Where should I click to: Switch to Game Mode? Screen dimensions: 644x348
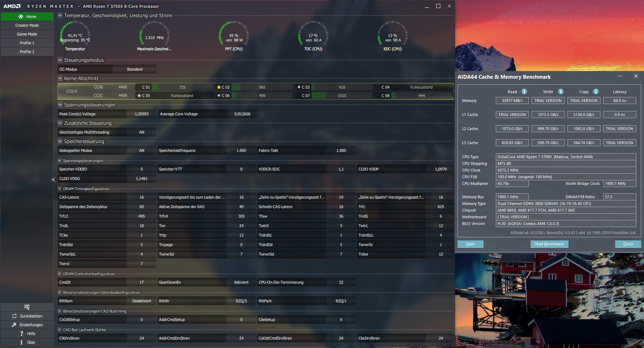pyautogui.click(x=27, y=34)
